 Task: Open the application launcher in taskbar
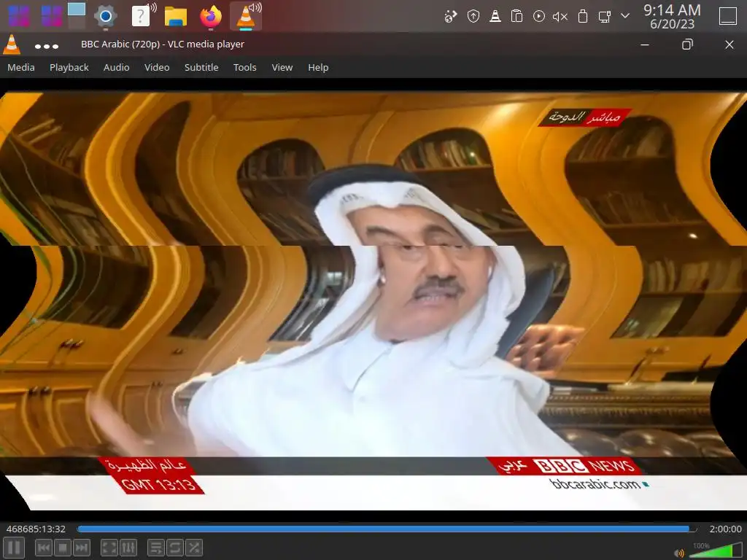(x=19, y=16)
